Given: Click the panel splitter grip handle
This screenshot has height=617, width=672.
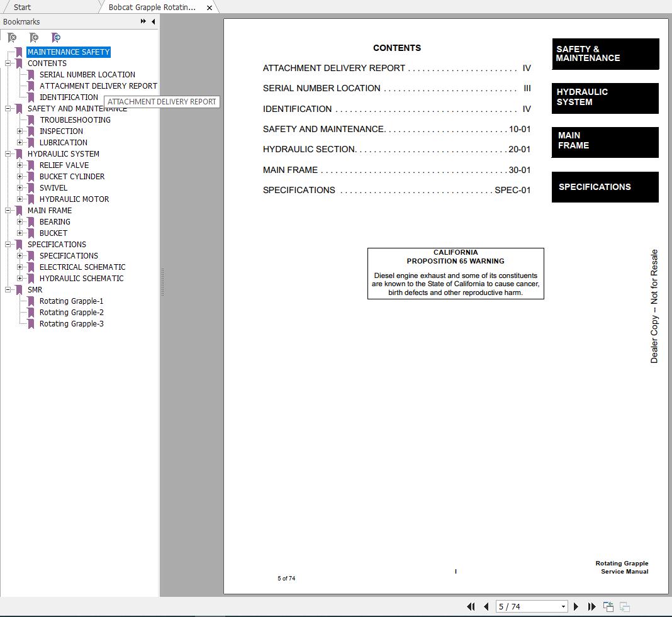Looking at the screenshot, I should [x=162, y=282].
